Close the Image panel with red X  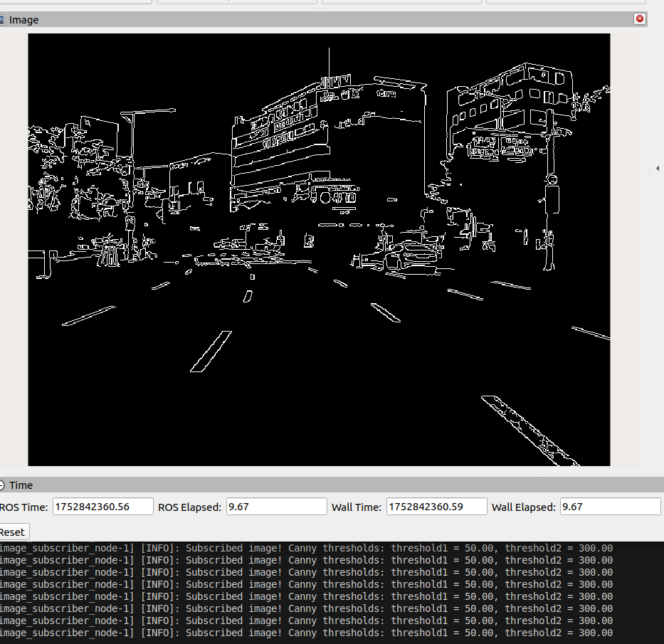[639, 19]
